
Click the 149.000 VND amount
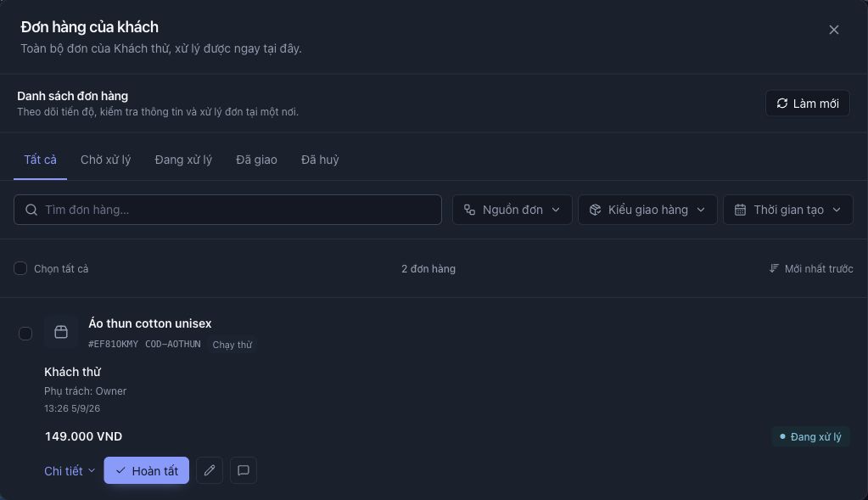[84, 436]
